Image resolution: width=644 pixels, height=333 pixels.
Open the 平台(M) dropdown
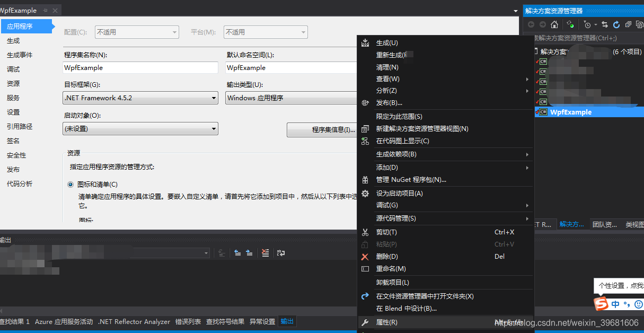pyautogui.click(x=266, y=32)
